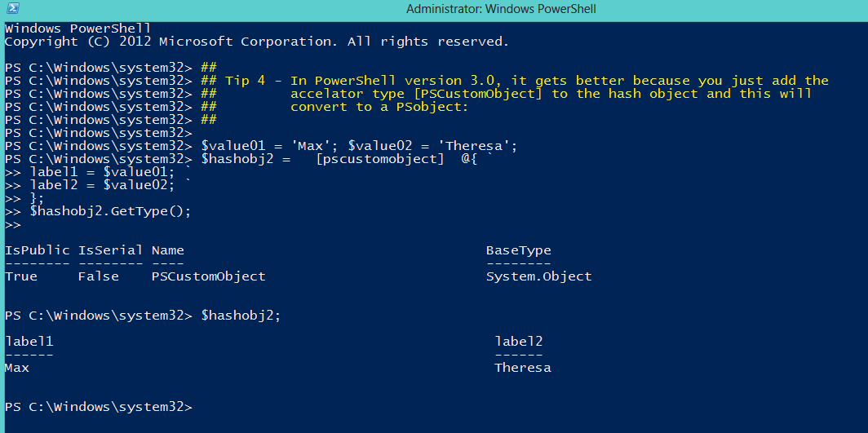Open the PowerShell icon system menu

coord(11,8)
